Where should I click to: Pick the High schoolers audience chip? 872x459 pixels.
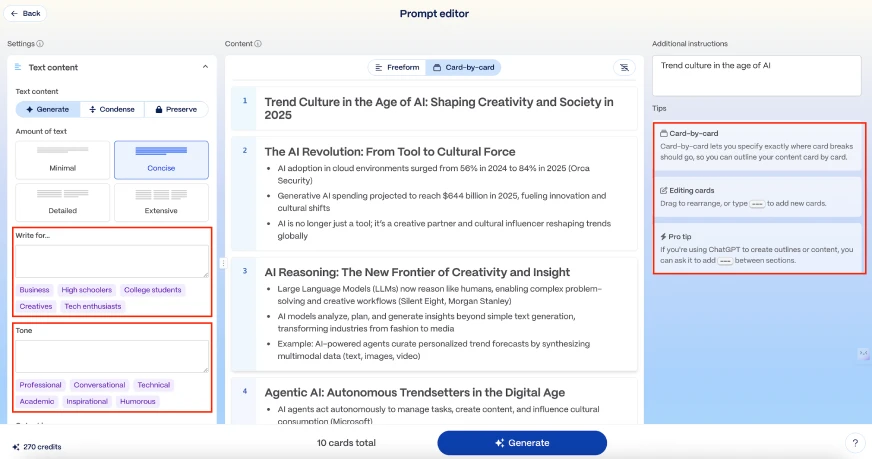[x=87, y=290]
